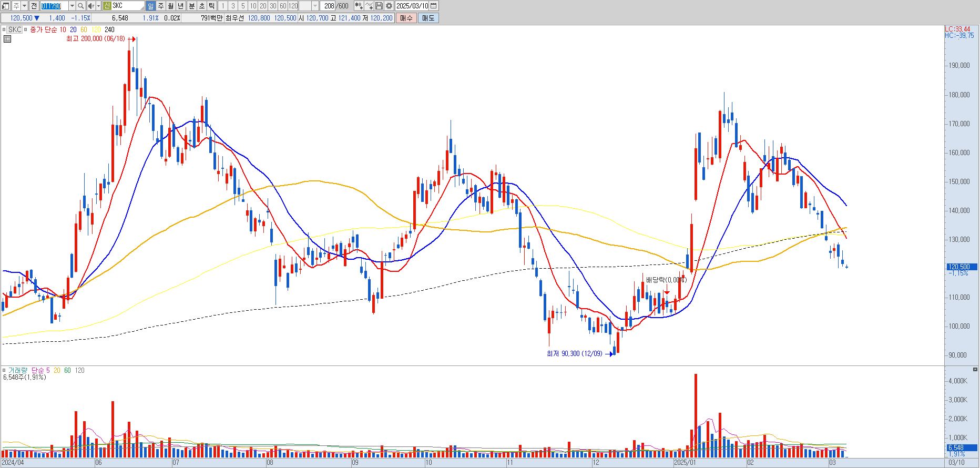Switch to 년 yearly period
The image size is (980, 468).
181,6
